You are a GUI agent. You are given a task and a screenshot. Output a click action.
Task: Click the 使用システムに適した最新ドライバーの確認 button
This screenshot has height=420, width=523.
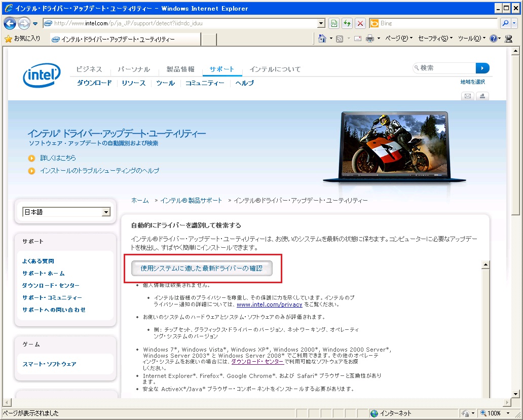click(202, 269)
